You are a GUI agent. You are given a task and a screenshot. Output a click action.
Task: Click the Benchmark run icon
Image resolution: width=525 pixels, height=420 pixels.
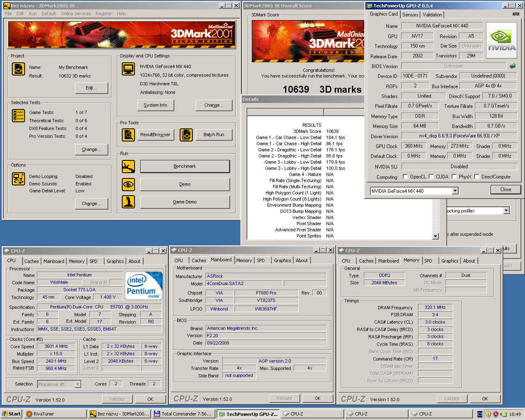(x=128, y=167)
